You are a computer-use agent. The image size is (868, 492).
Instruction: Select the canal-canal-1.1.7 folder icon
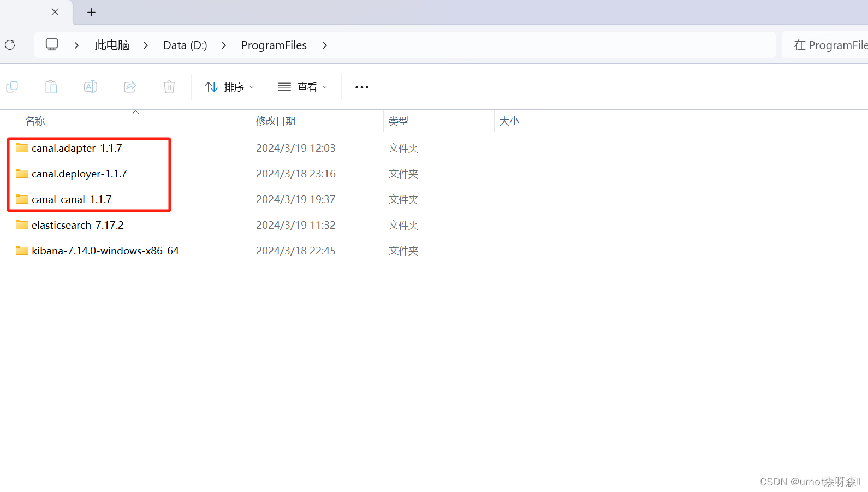pos(22,199)
